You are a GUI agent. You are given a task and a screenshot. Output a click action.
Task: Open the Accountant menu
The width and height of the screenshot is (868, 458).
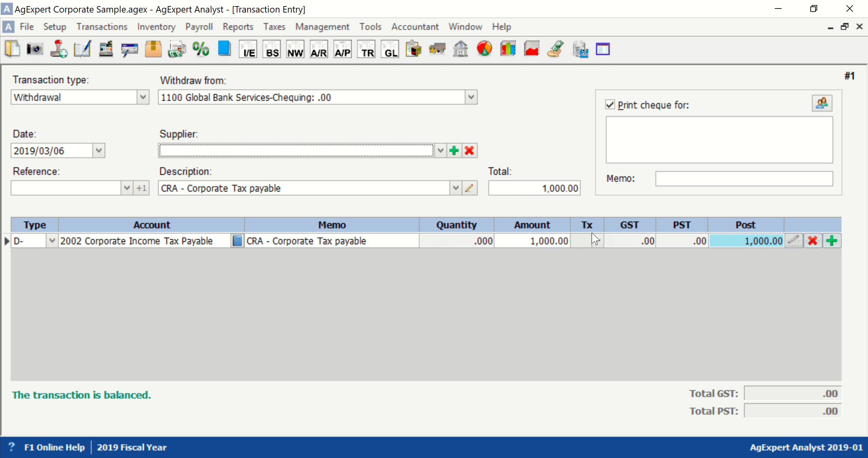415,26
